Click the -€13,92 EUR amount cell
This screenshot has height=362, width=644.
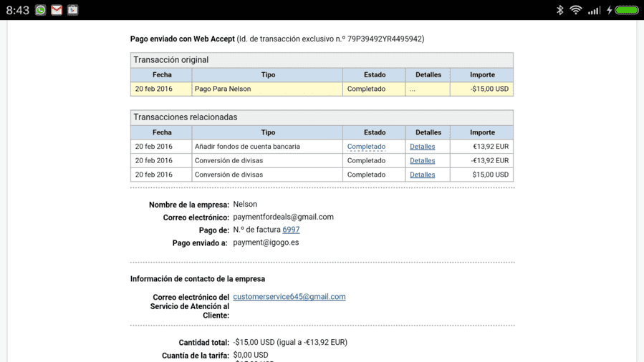(x=482, y=160)
